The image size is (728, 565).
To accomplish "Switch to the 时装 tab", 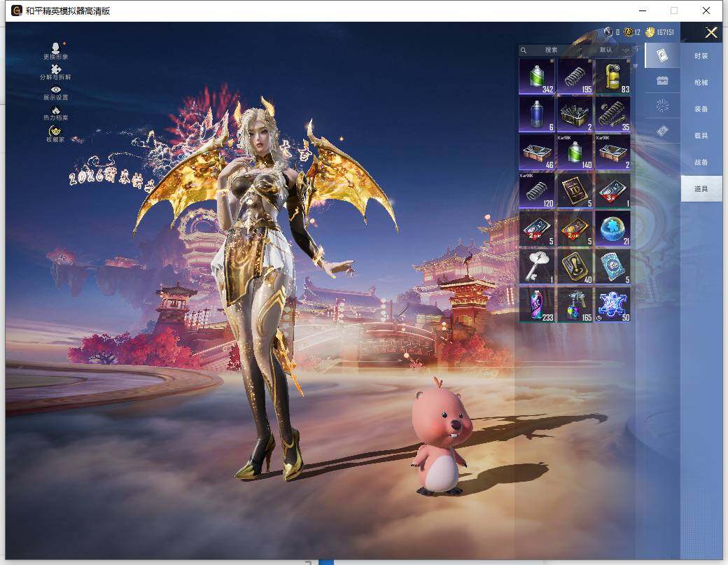I will (701, 56).
